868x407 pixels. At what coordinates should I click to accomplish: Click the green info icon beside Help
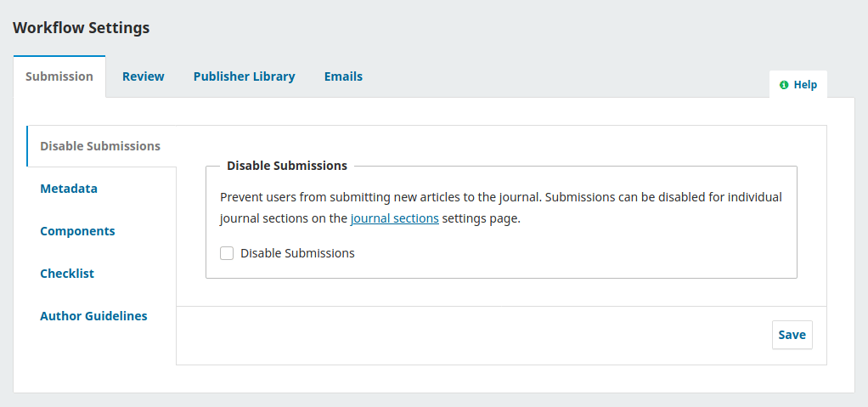click(784, 85)
